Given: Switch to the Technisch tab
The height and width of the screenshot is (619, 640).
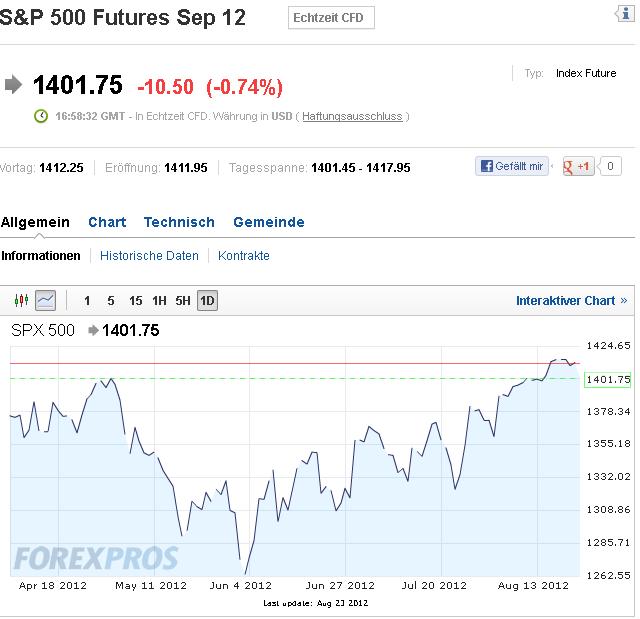Looking at the screenshot, I should point(179,222).
